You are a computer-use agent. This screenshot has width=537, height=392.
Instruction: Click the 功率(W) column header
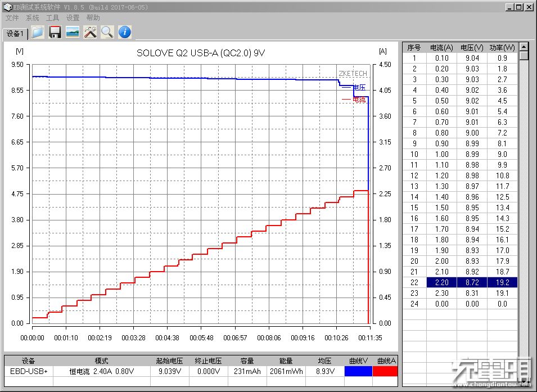pyautogui.click(x=502, y=48)
